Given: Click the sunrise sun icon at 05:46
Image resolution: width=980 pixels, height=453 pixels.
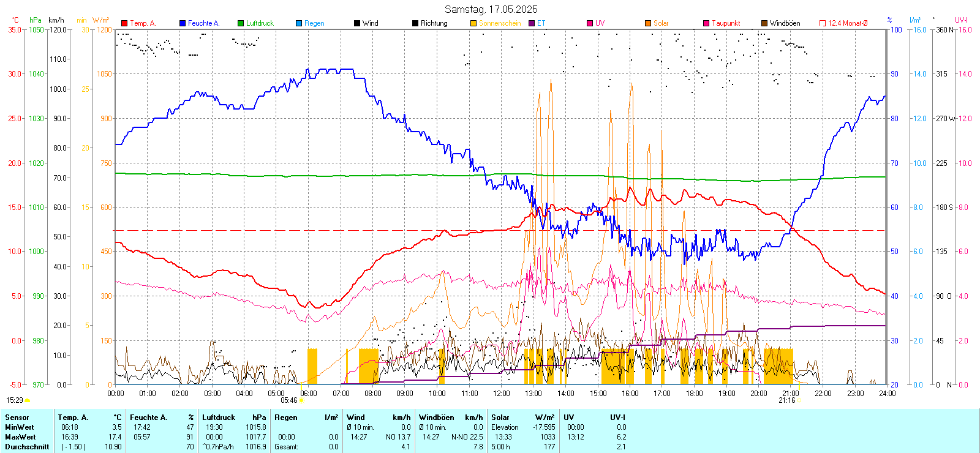Looking at the screenshot, I should tap(301, 400).
